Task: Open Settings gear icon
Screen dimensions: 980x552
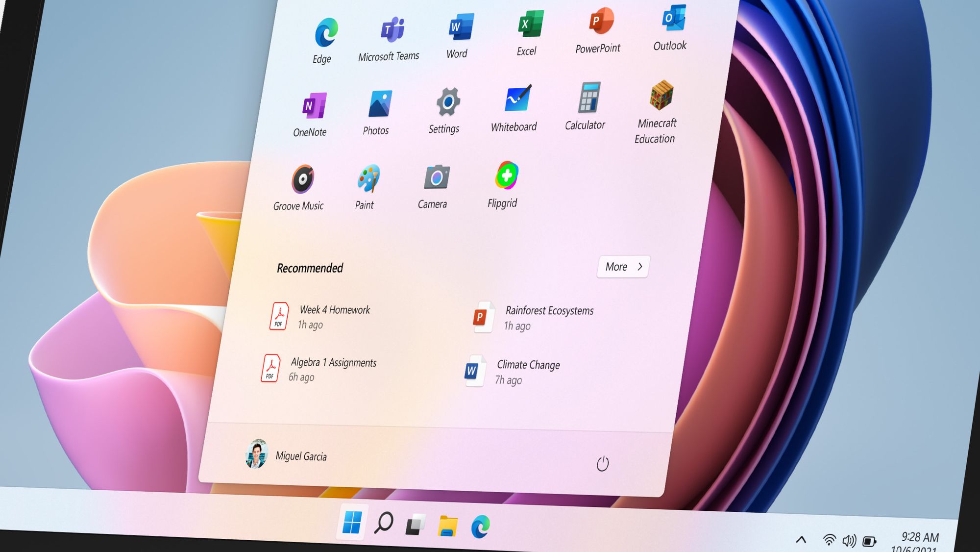Action: [448, 102]
